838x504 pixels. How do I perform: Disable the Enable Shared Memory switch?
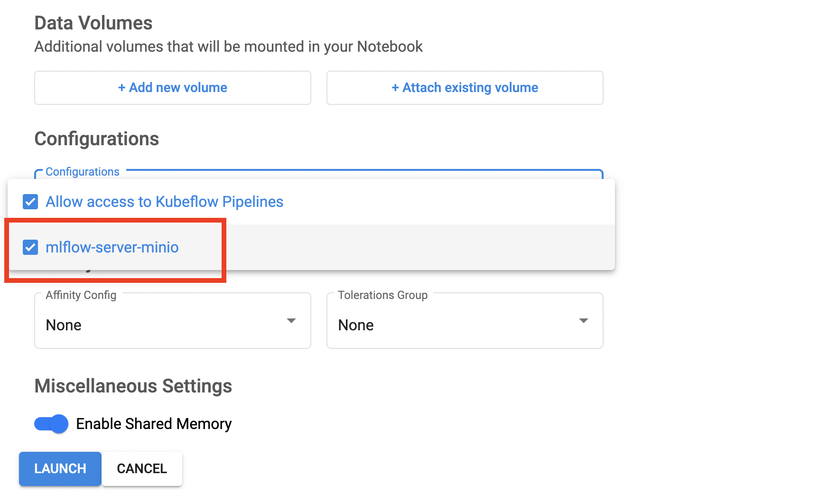coord(51,423)
